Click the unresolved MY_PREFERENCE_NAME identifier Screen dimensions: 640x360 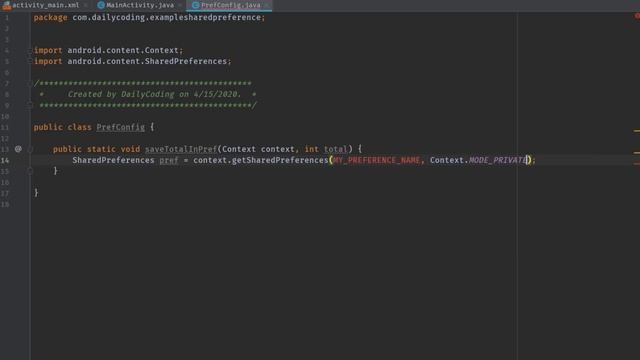pos(376,160)
